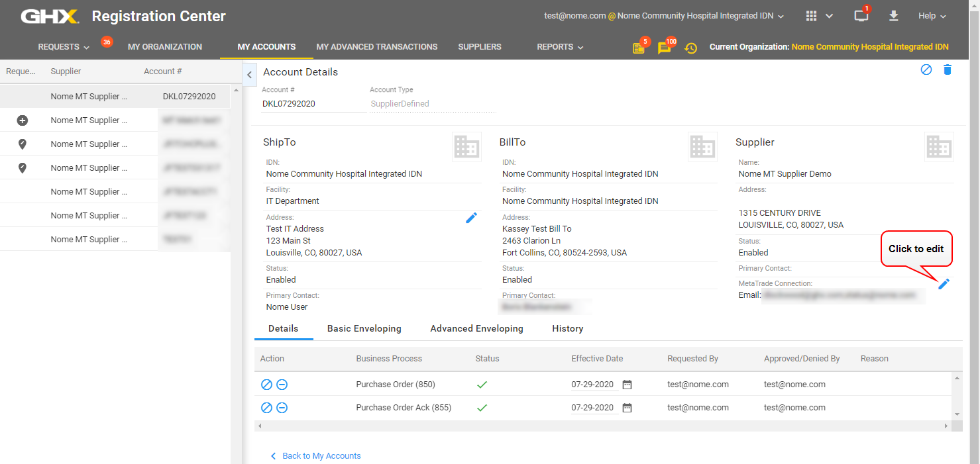Edit the ShipTo address pencil icon
Image resolution: width=980 pixels, height=464 pixels.
[471, 218]
